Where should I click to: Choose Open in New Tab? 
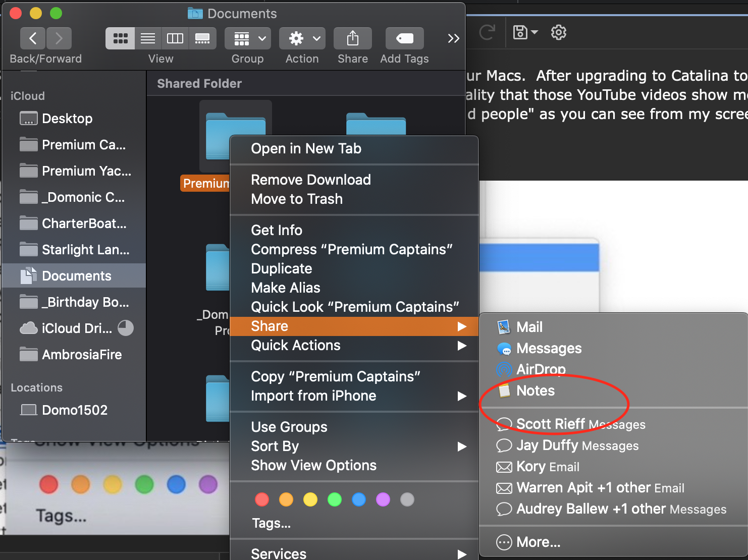(354, 149)
